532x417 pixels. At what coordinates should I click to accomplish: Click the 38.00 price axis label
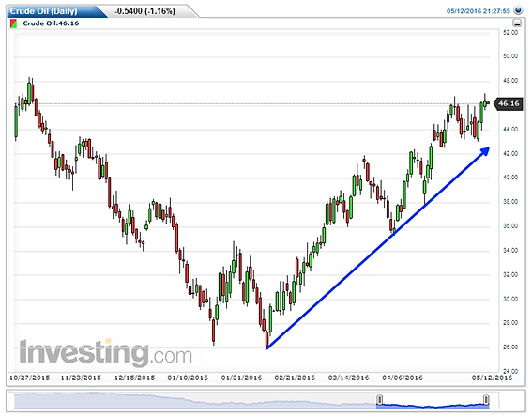tap(510, 202)
